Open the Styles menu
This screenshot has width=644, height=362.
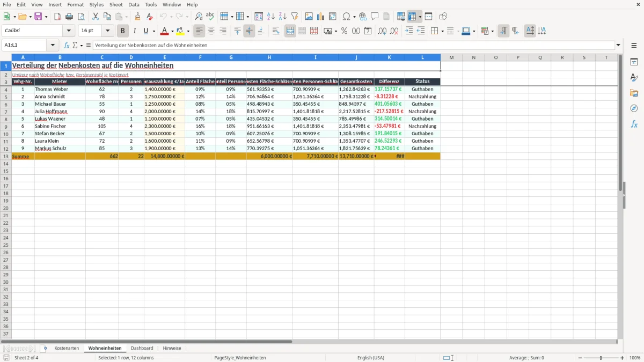pyautogui.click(x=97, y=4)
